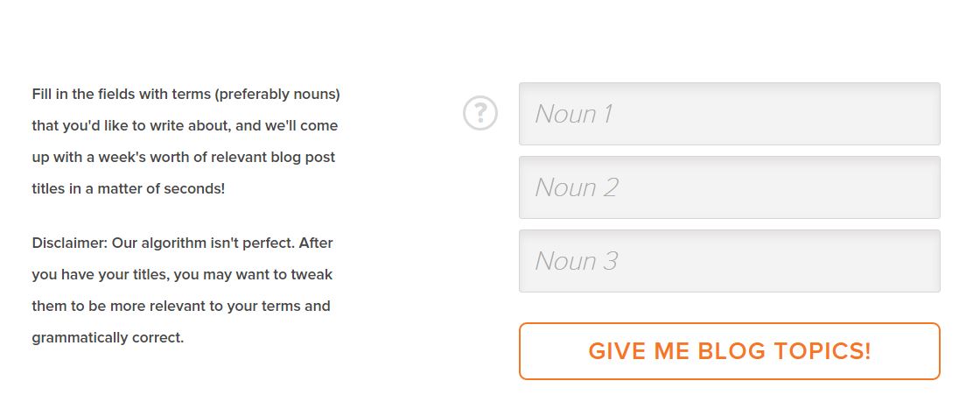Click the line 'titles in a matter of seconds!'
This screenshot has height=395, width=980.
tap(128, 188)
